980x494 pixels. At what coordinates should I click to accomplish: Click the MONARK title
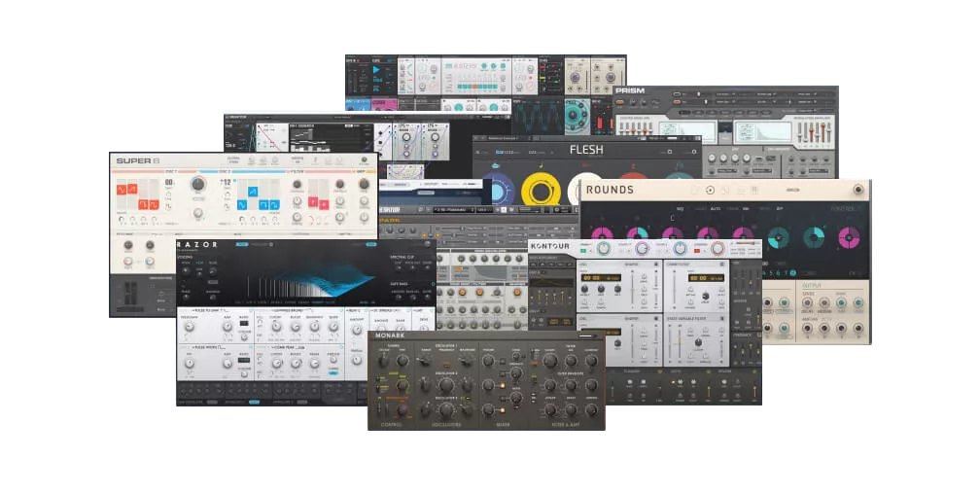coord(390,335)
